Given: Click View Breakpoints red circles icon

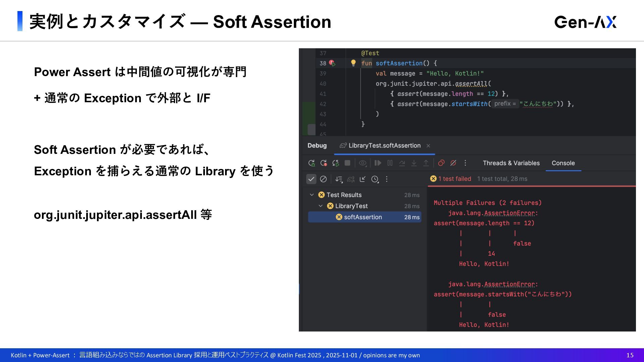Looking at the screenshot, I should (441, 163).
